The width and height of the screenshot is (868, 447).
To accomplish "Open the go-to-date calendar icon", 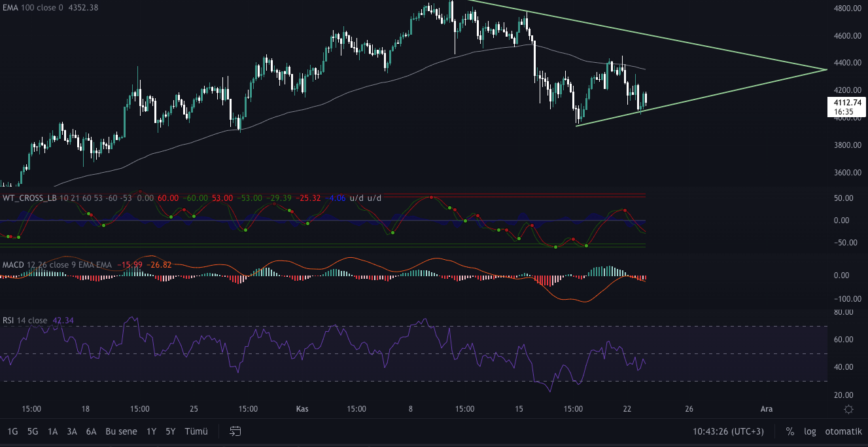I will coord(236,431).
